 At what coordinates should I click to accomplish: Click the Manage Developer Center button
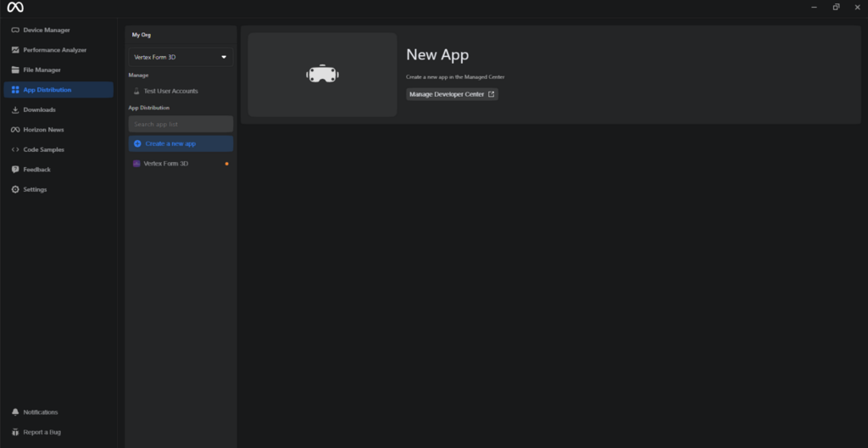click(452, 94)
